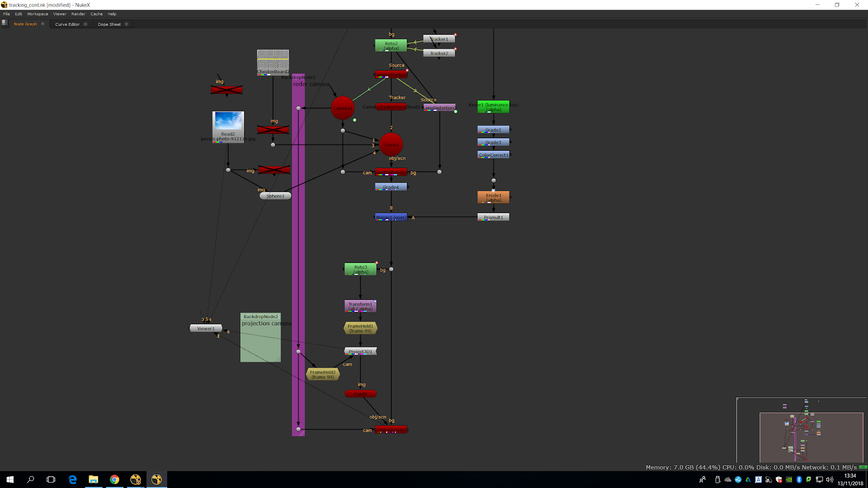868x488 pixels.
Task: Select the Camera1 node
Action: click(342, 108)
